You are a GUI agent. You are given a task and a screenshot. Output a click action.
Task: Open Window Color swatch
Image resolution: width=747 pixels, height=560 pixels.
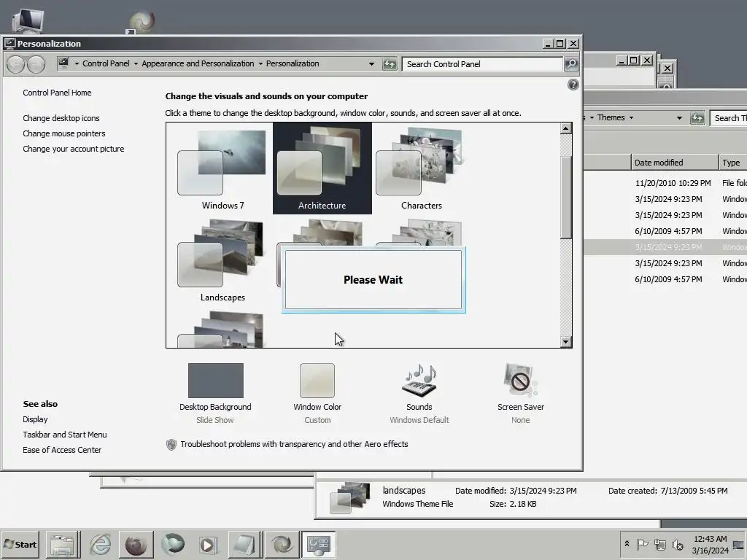[x=317, y=381]
